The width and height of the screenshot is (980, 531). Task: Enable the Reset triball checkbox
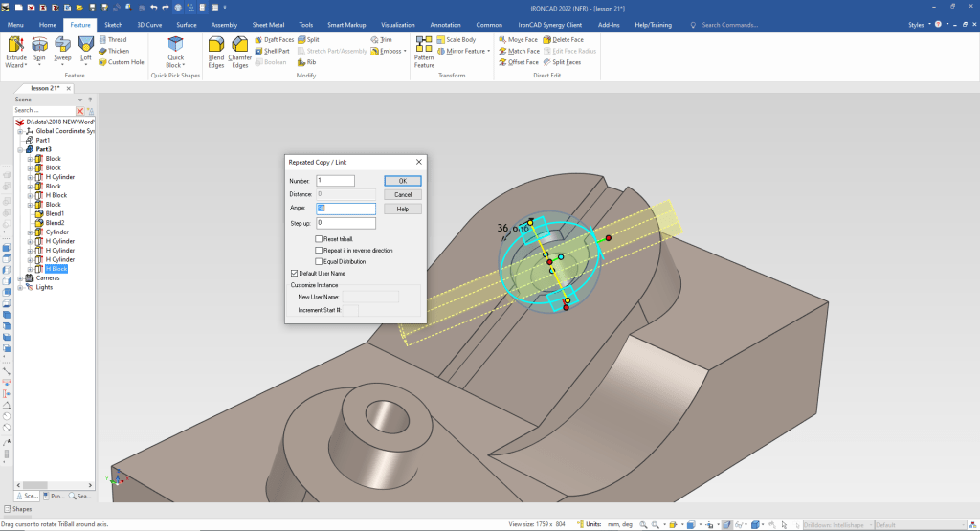319,238
